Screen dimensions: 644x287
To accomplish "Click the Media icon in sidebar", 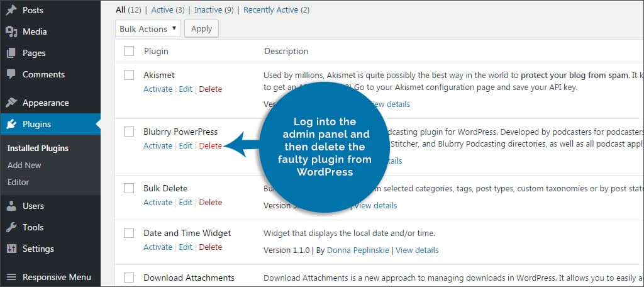I will pos(11,31).
